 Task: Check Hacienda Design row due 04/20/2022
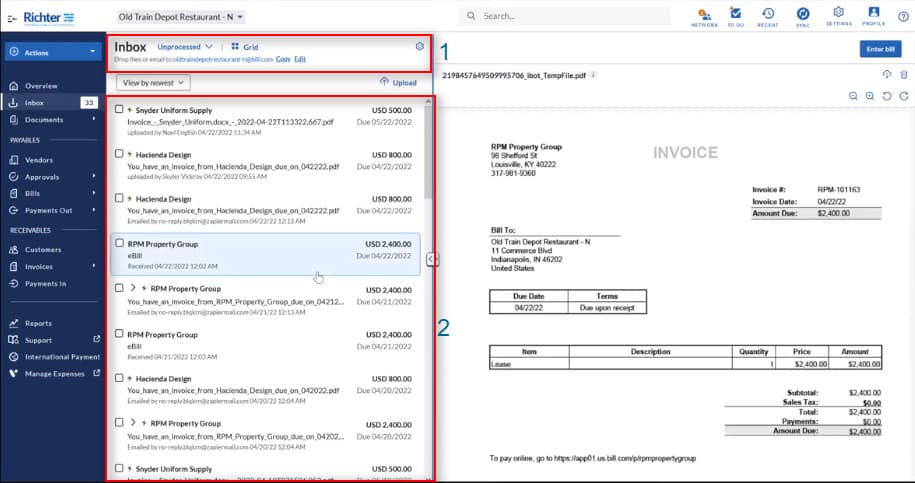point(119,378)
